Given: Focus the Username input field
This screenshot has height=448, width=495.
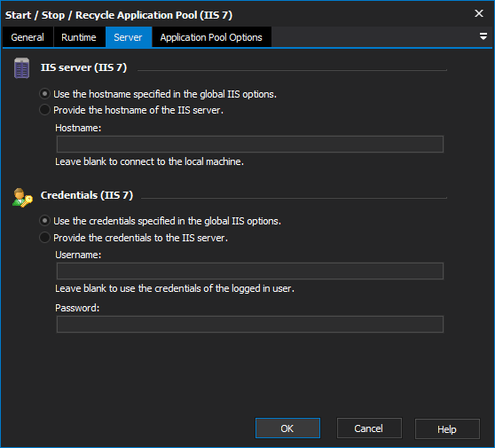Looking at the screenshot, I should [250, 271].
